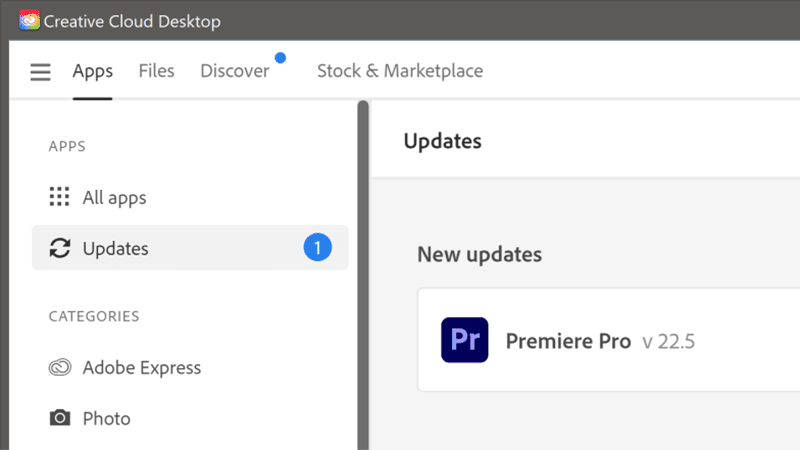Click the blue Updates count badge
Screen dimensions: 800x450
(x=317, y=248)
